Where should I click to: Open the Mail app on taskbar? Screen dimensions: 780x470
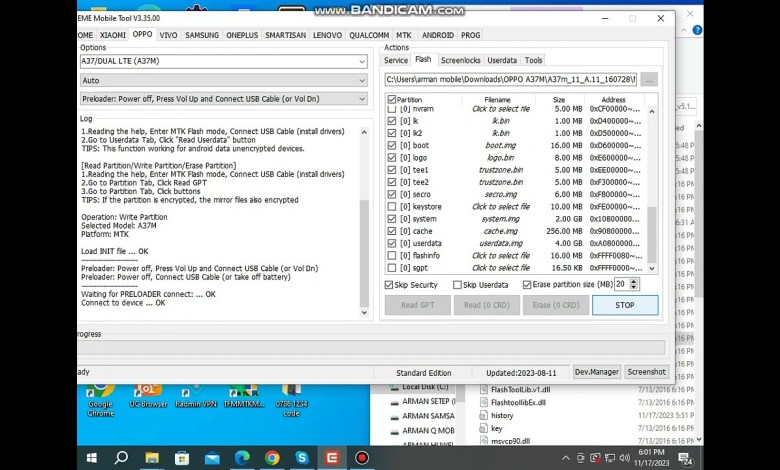tap(211, 458)
